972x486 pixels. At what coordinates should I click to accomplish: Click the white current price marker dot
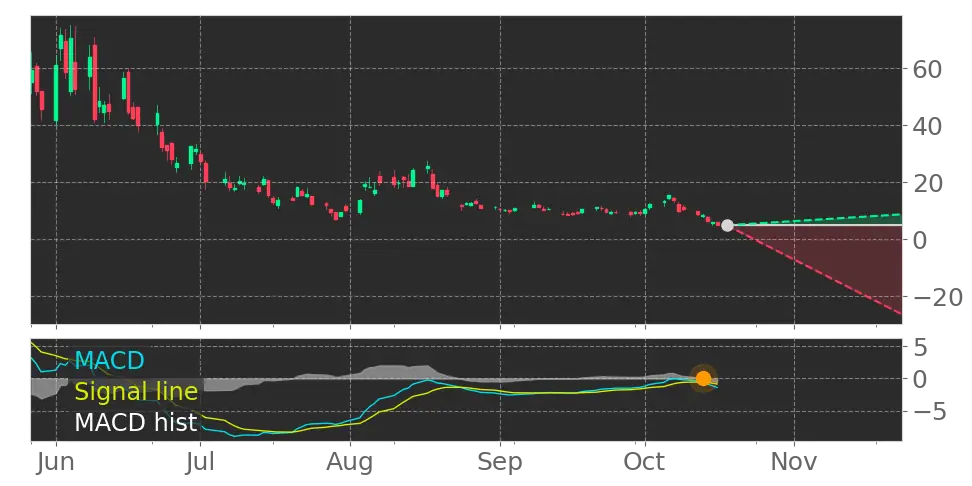(727, 226)
